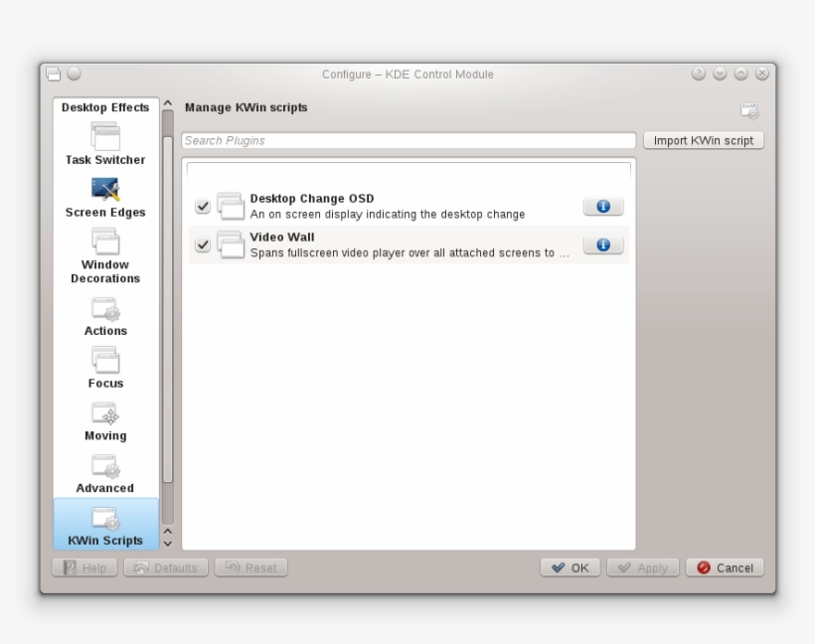The width and height of the screenshot is (815, 644).
Task: Go to the Actions module icon
Action: tap(105, 309)
